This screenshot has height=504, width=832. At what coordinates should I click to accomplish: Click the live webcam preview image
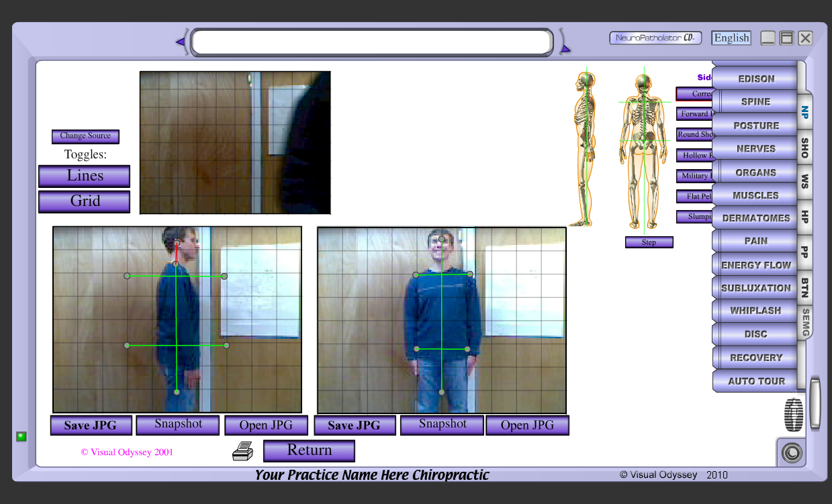tap(235, 142)
